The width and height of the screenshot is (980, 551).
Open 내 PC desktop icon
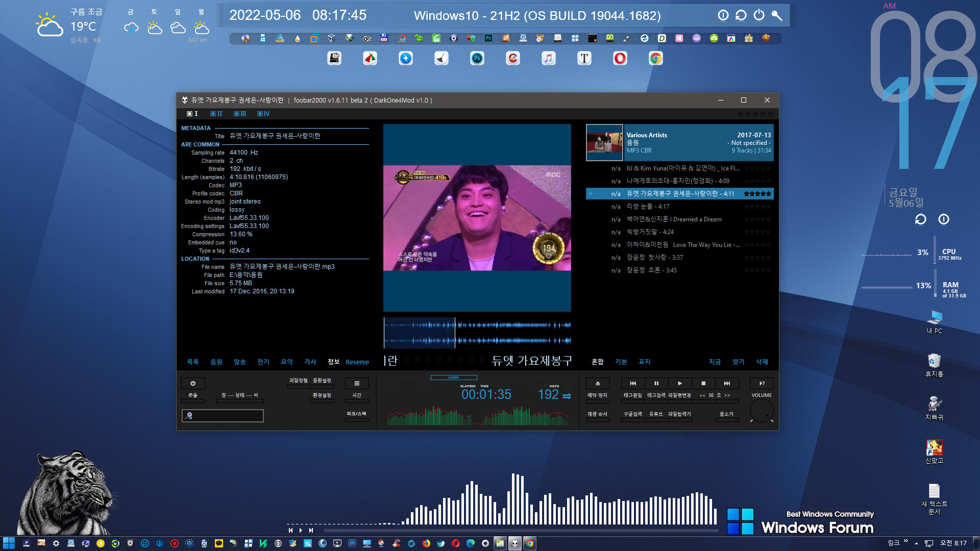[935, 321]
